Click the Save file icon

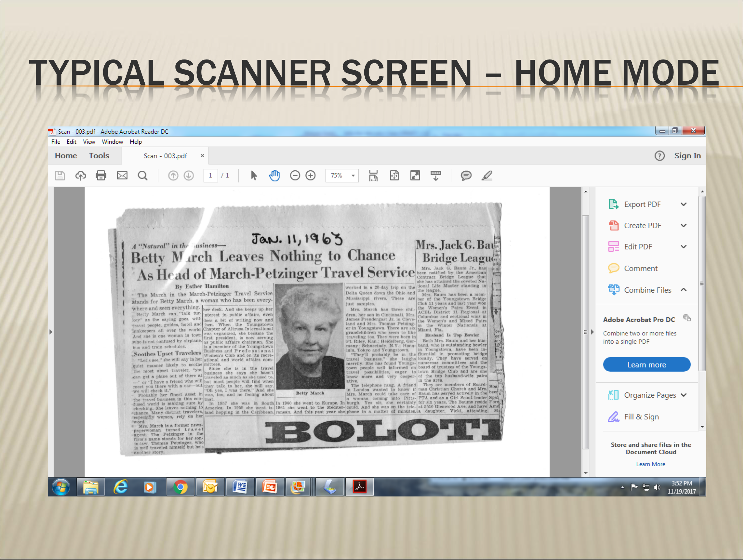pyautogui.click(x=60, y=176)
